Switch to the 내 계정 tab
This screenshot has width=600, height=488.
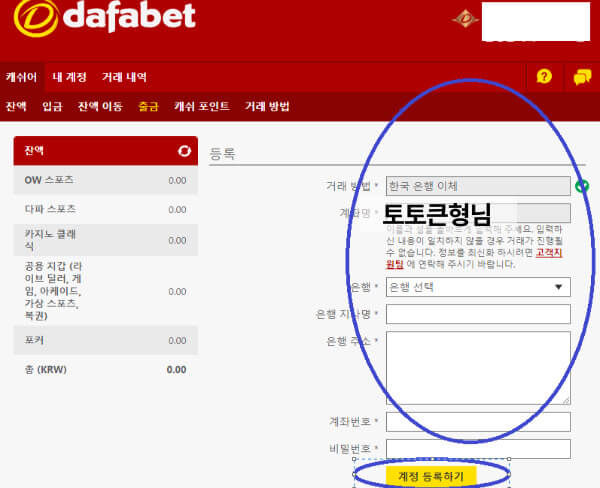point(69,77)
